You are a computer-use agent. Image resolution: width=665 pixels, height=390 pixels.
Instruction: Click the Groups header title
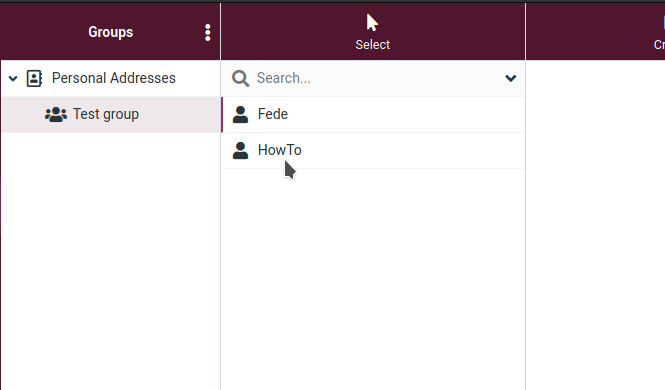point(110,32)
